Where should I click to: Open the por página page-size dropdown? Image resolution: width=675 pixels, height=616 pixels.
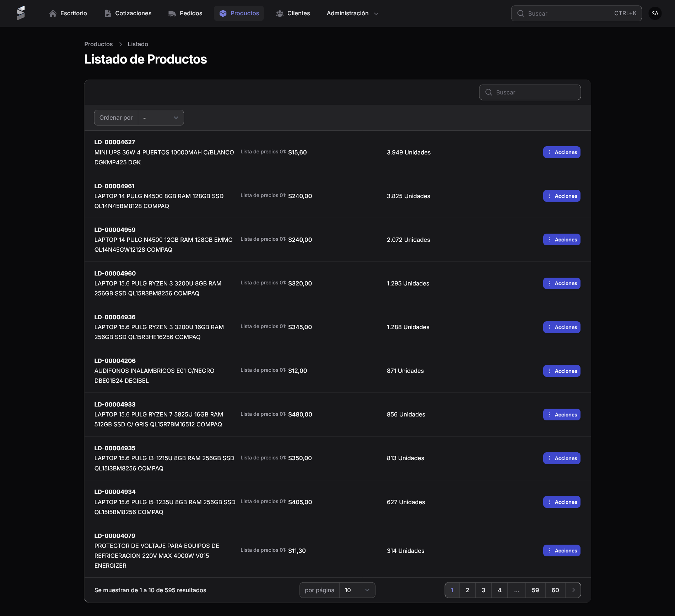[357, 590]
